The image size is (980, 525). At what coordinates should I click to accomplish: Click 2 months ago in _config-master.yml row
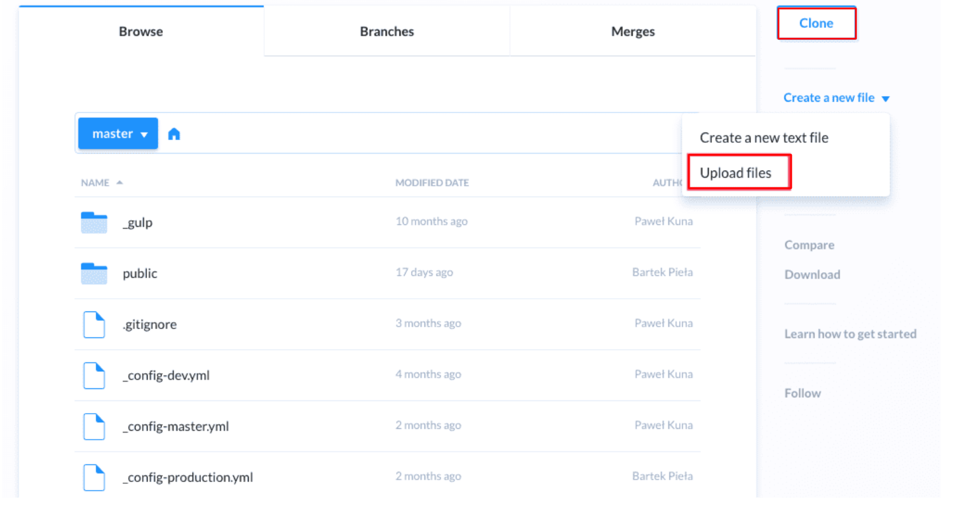429,425
